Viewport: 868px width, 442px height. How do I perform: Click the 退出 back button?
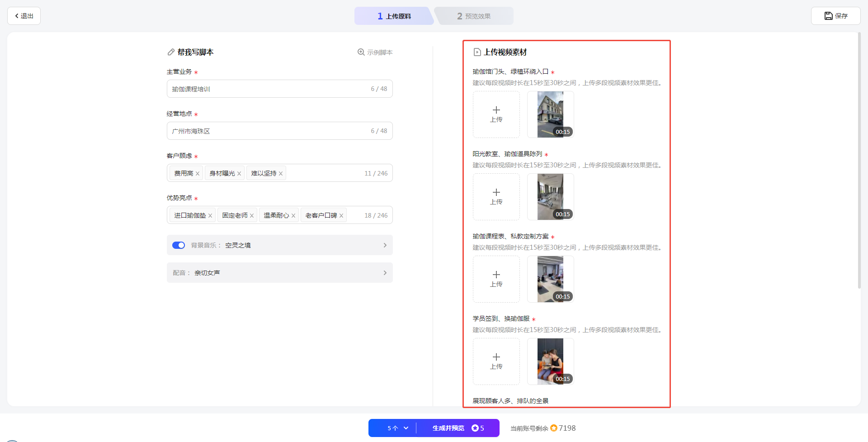pyautogui.click(x=24, y=16)
